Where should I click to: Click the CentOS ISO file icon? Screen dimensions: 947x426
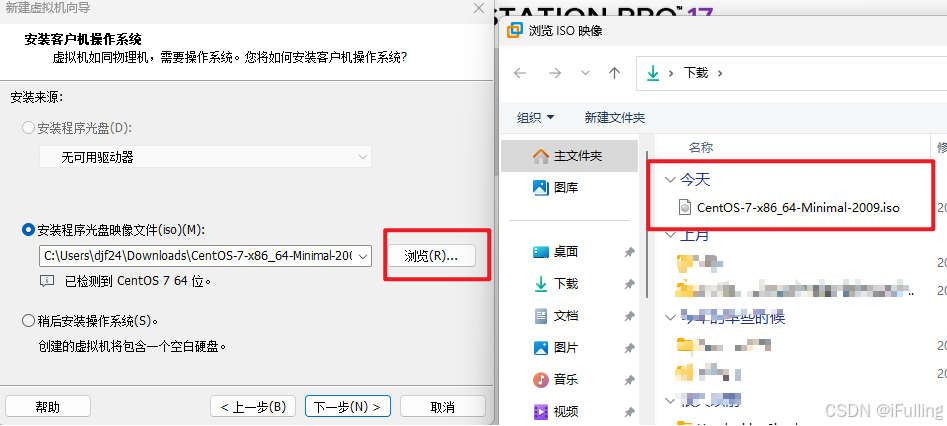(685, 207)
